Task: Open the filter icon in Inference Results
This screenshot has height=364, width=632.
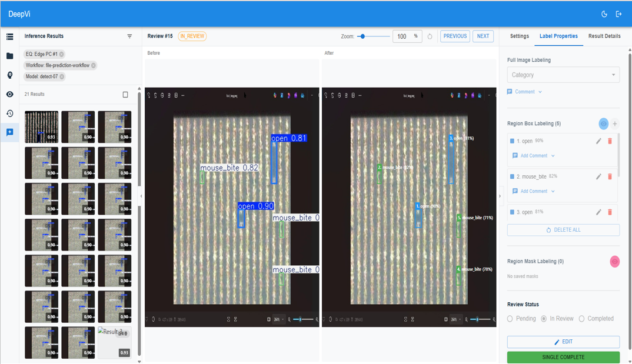Action: [x=129, y=36]
